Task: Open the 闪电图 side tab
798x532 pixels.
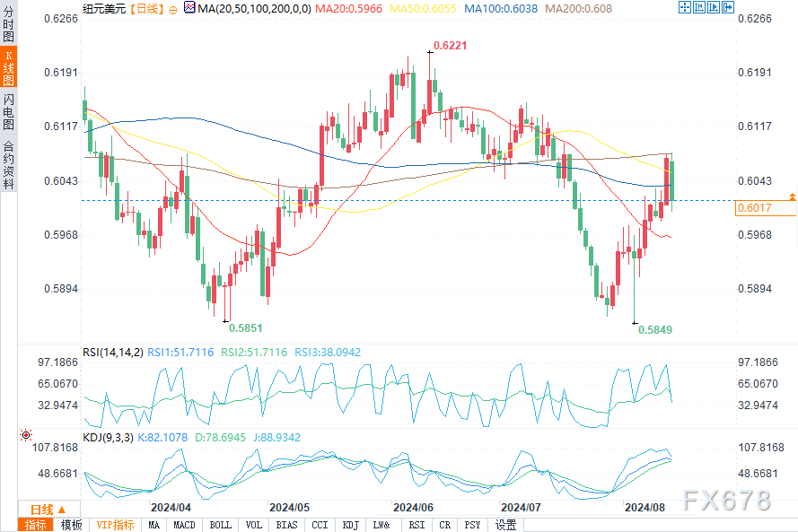Action: click(x=8, y=111)
